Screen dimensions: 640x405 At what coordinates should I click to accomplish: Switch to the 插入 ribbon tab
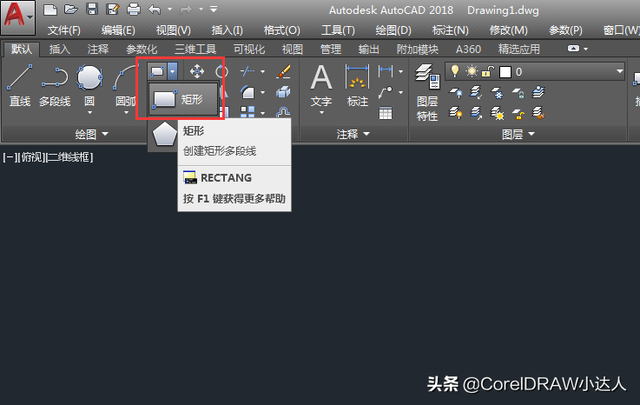point(59,49)
